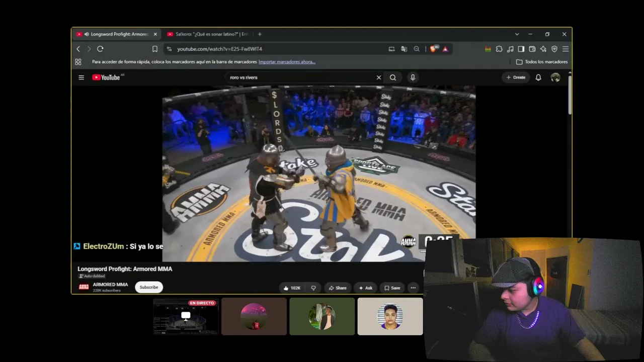644x362 pixels.
Task: Reload the YouTube page
Action: (x=100, y=49)
